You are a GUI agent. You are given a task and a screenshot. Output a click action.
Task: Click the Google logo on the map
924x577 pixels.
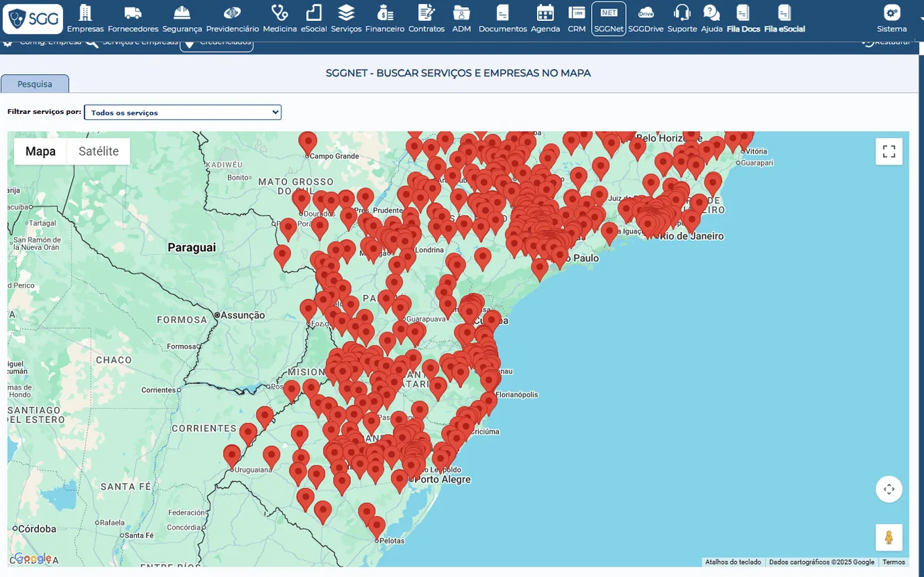click(32, 558)
